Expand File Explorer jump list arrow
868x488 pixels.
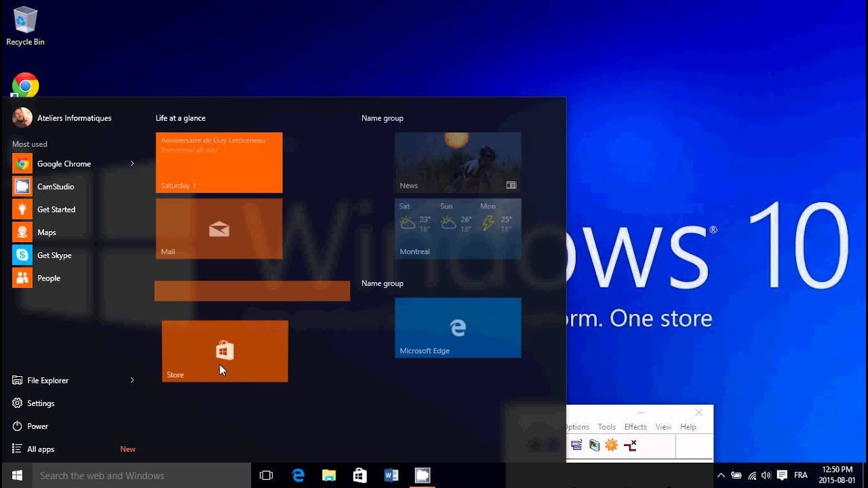[132, 380]
